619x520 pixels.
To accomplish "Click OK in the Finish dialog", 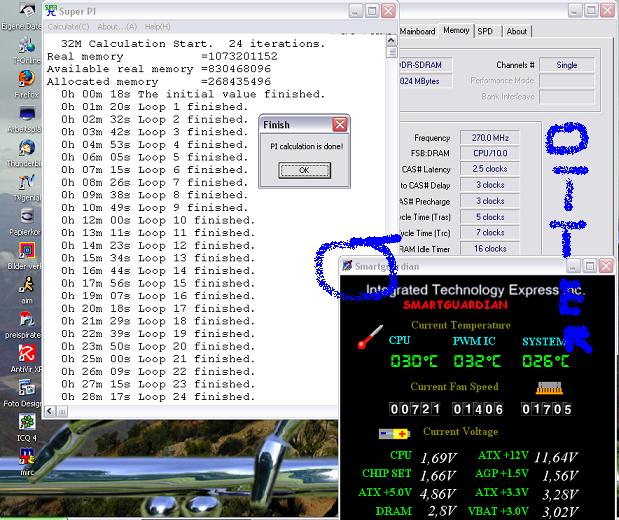I will (304, 170).
